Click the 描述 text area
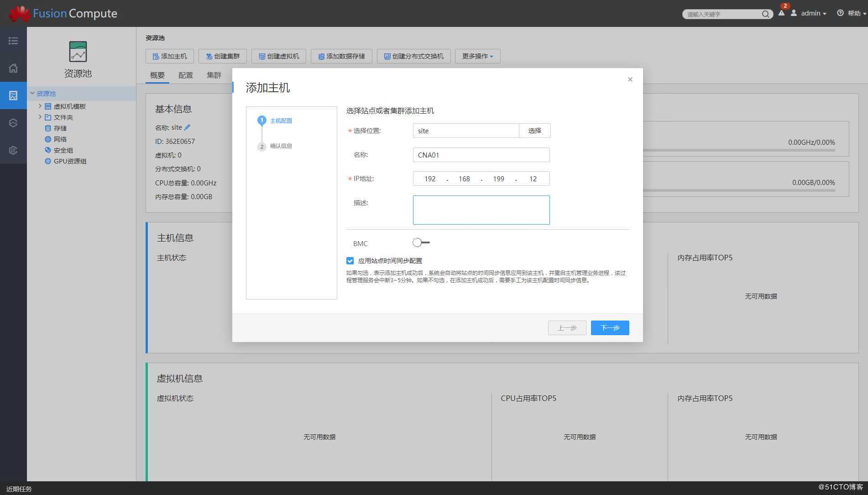 click(481, 210)
